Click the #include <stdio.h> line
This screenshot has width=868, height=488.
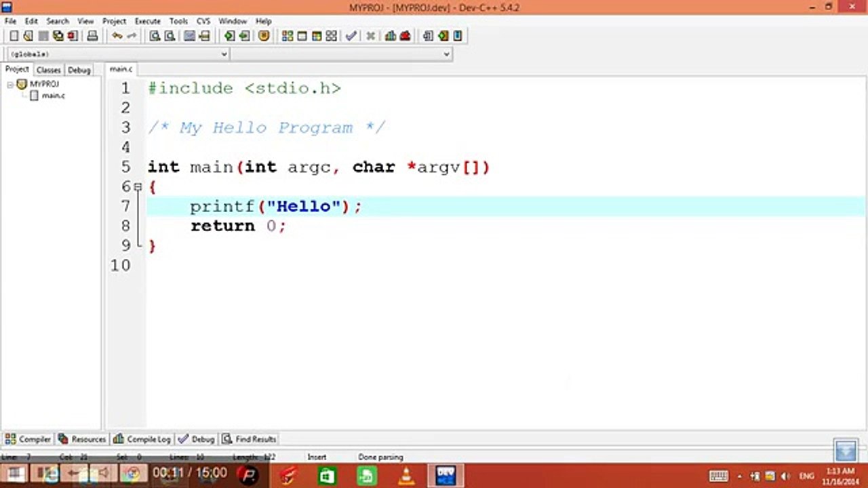244,88
